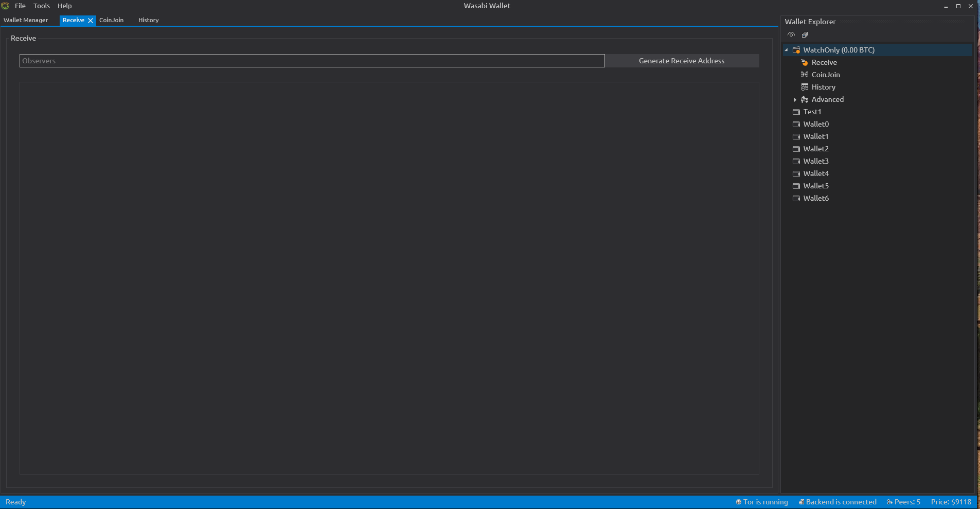This screenshot has width=980, height=509.
Task: Click the Price: $9118 status entry
Action: coord(951,502)
